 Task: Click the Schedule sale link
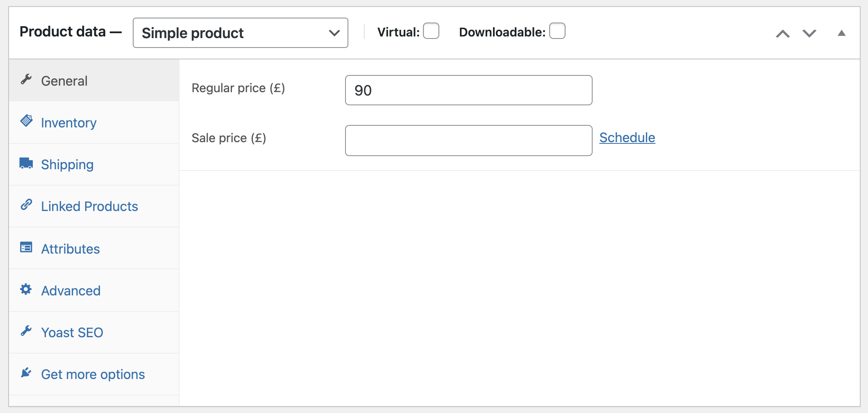[x=627, y=138]
